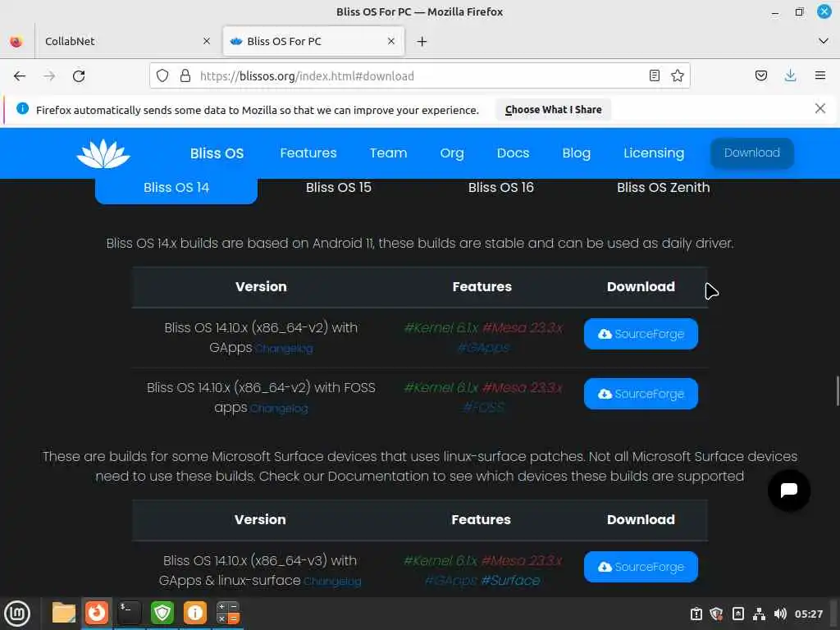Select the Bliss OS 15 tab
The height and width of the screenshot is (630, 840).
339,188
